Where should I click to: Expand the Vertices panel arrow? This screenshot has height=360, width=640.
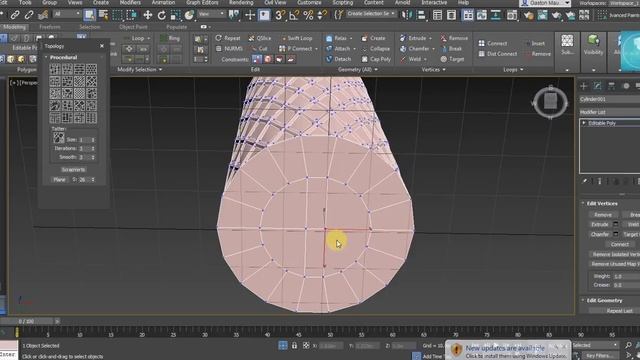444,70
